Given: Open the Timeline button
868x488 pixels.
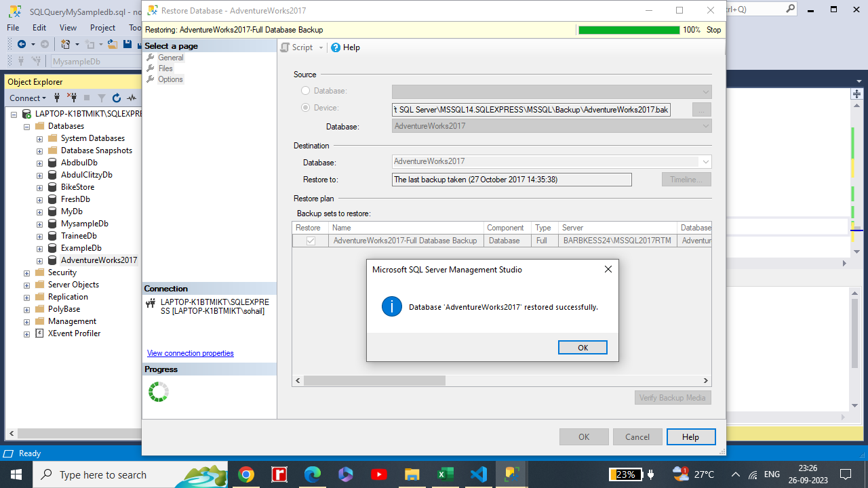Looking at the screenshot, I should click(686, 180).
